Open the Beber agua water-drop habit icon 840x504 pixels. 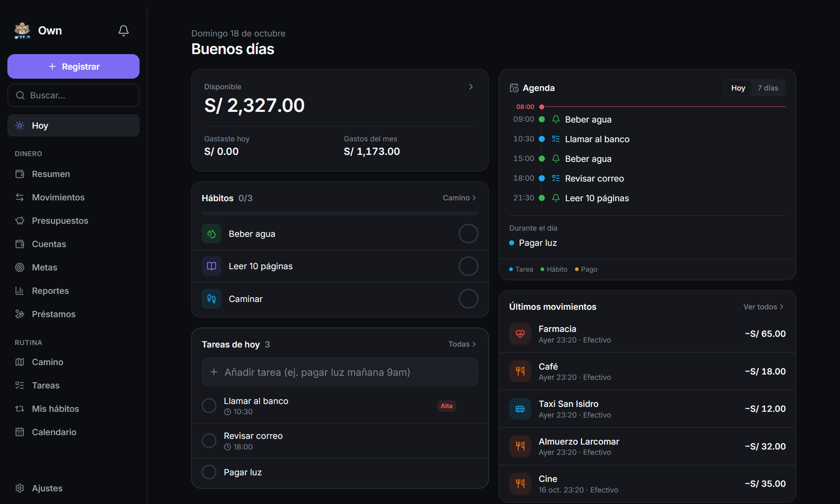point(212,234)
